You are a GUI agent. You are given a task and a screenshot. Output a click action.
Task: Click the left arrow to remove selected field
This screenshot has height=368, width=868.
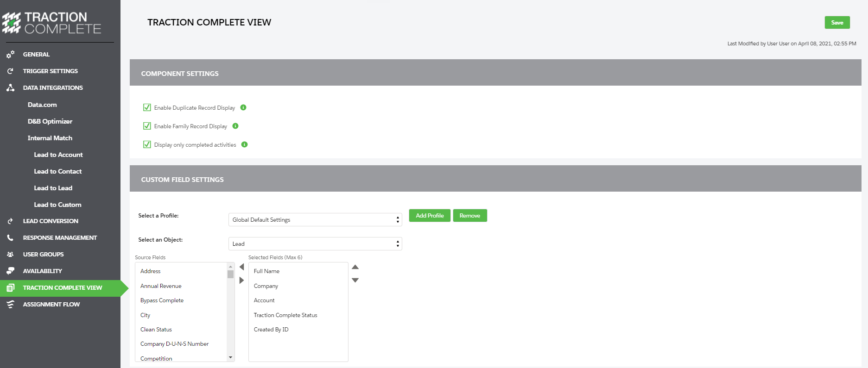point(241,267)
